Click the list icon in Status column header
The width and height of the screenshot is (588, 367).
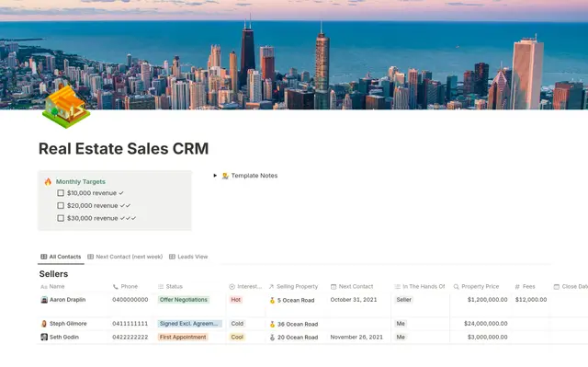(161, 287)
